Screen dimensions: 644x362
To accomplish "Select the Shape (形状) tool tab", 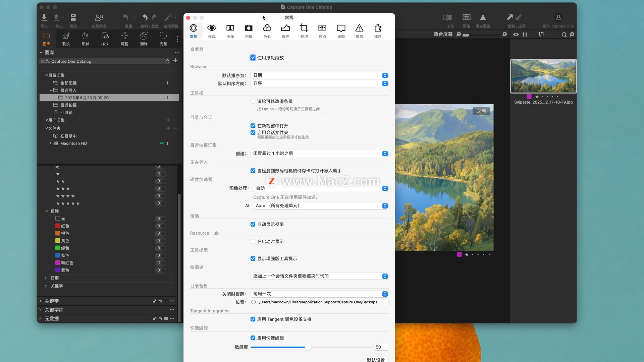I will click(86, 39).
